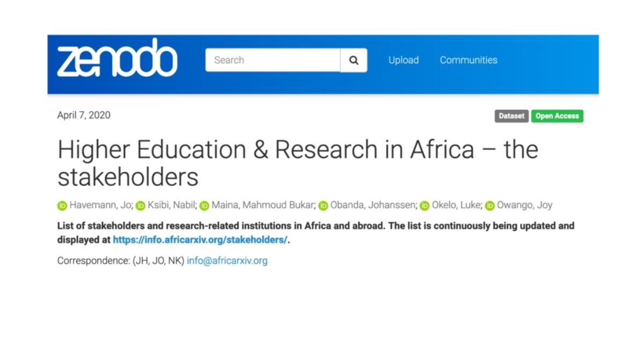Click the Dataset badge
Screen dimensions: 644x337
[511, 116]
